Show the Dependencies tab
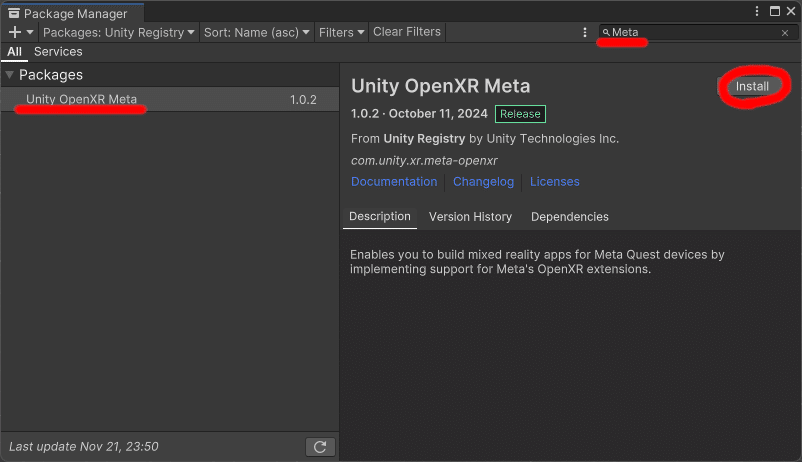The height and width of the screenshot is (462, 802). coord(569,217)
